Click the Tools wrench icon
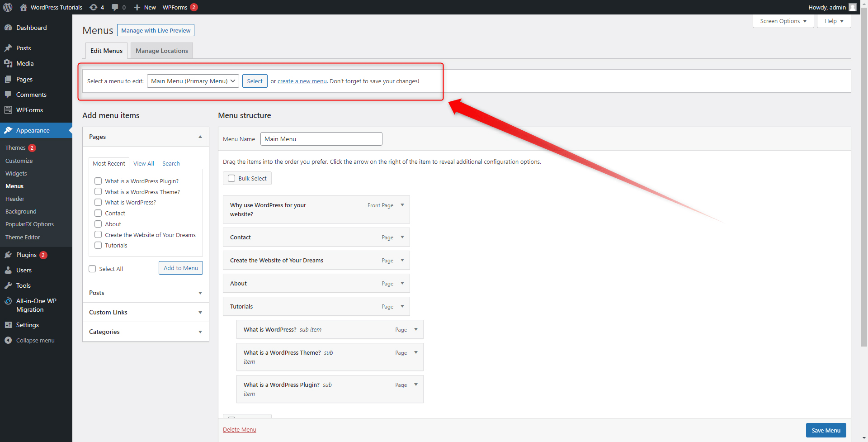 click(8, 285)
